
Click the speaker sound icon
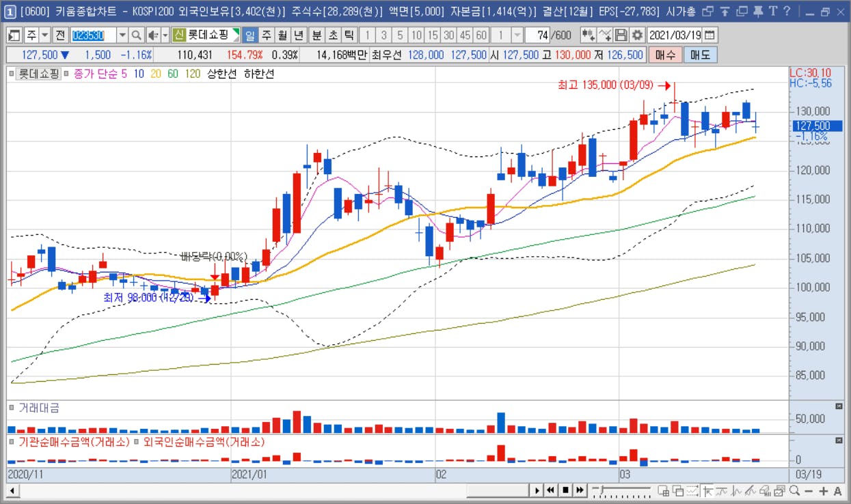click(153, 35)
